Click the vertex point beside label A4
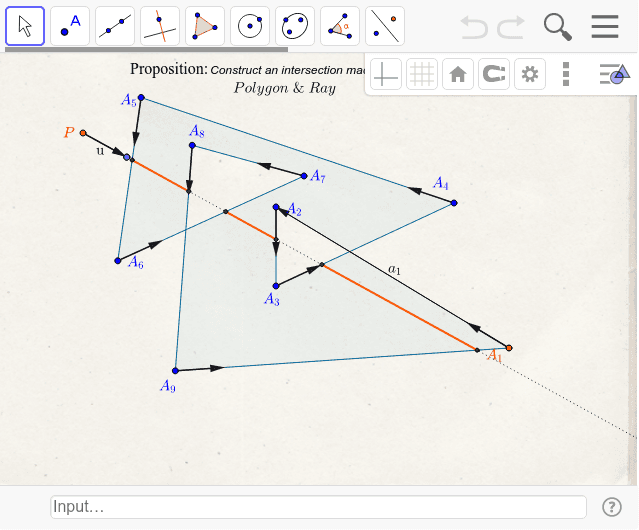 click(454, 203)
